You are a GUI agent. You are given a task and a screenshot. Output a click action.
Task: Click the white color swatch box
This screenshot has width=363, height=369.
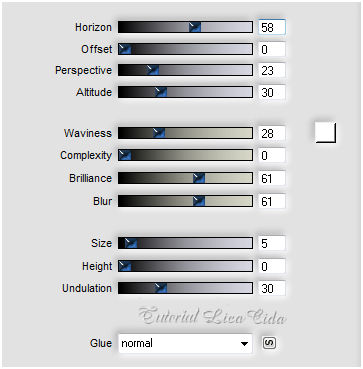(x=325, y=132)
